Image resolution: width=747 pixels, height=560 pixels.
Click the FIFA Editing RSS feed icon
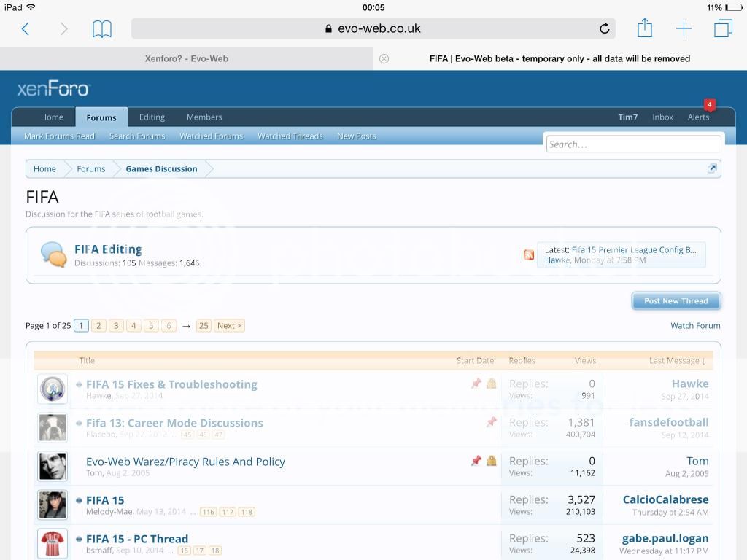[x=529, y=254]
